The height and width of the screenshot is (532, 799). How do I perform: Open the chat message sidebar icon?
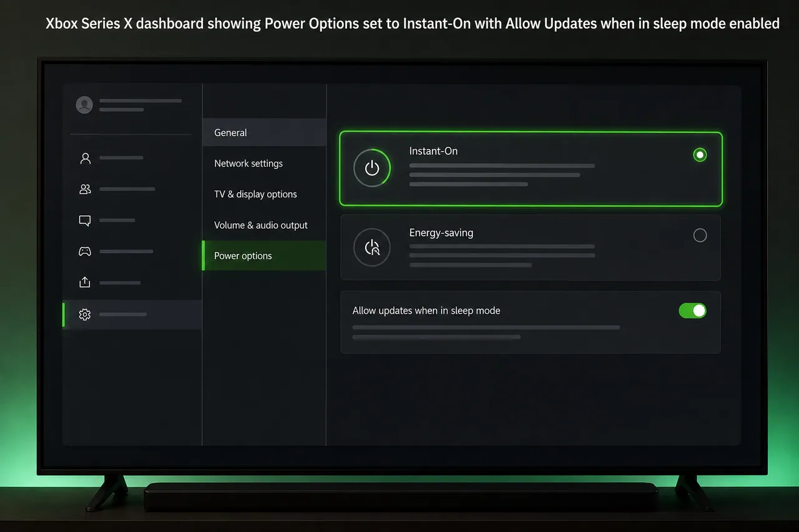pyautogui.click(x=85, y=220)
